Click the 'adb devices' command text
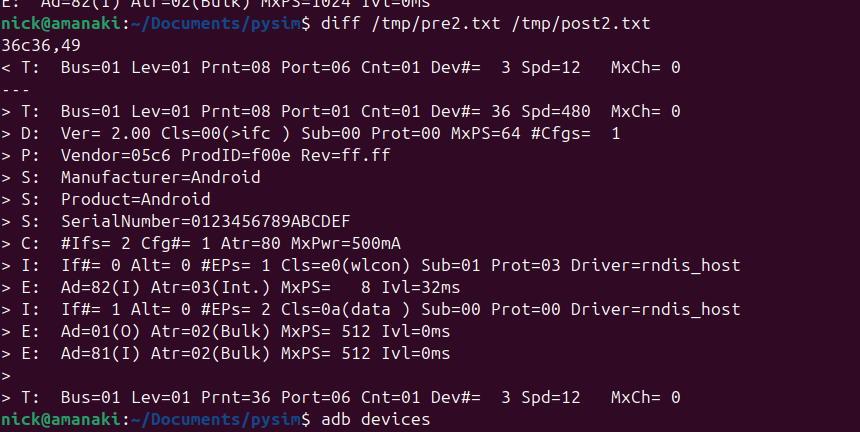860x432 pixels. pos(376,419)
